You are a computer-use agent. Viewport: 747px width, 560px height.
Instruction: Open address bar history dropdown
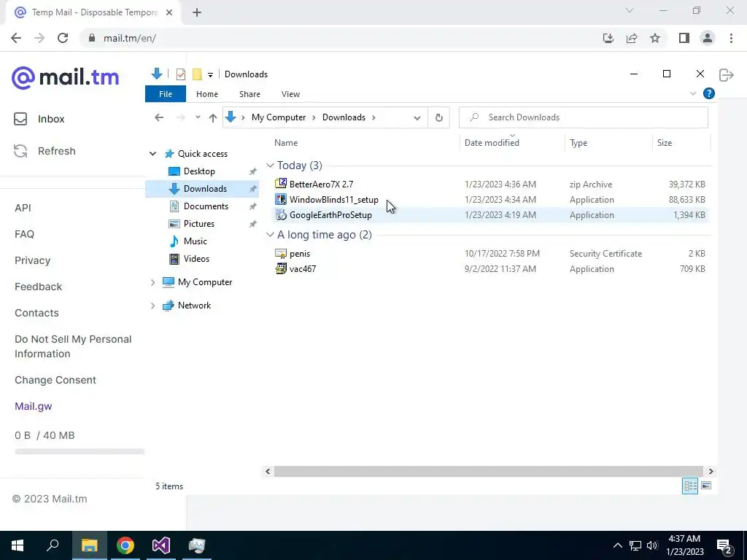(417, 118)
